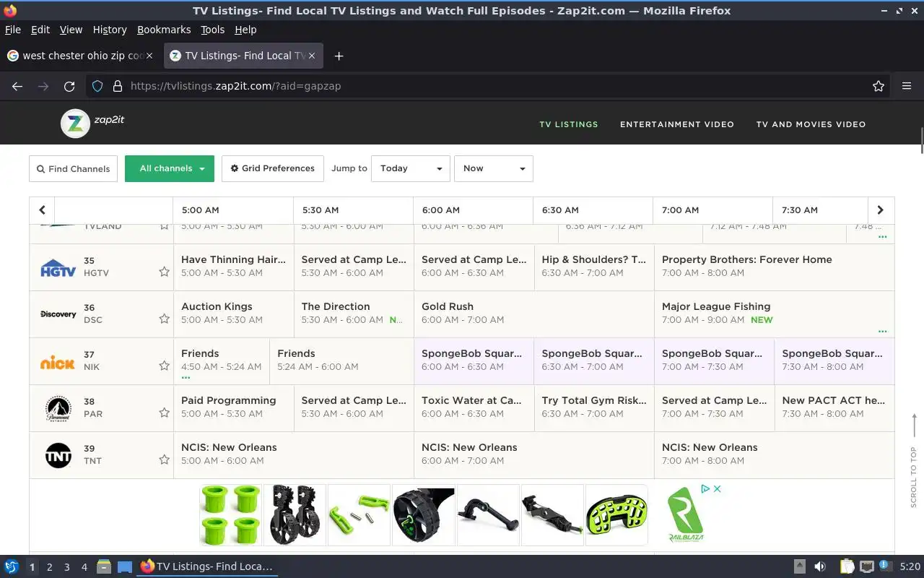Click the green bushings ad thumbnail
The image size is (924, 578).
pyautogui.click(x=231, y=515)
